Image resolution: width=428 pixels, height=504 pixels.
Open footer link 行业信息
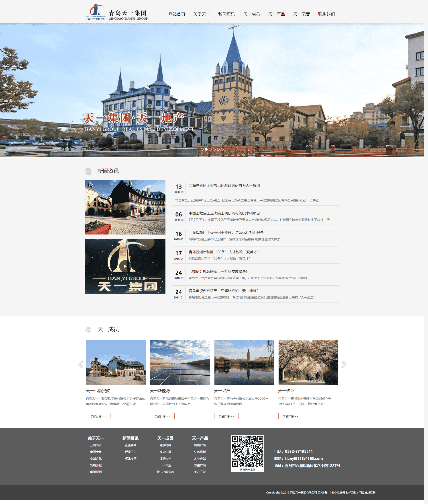tap(130, 452)
